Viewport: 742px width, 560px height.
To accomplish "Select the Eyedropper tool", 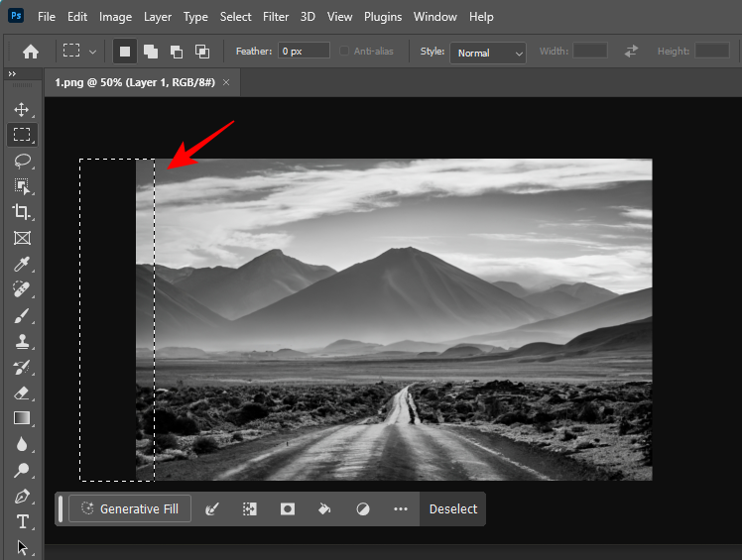I will [x=21, y=264].
